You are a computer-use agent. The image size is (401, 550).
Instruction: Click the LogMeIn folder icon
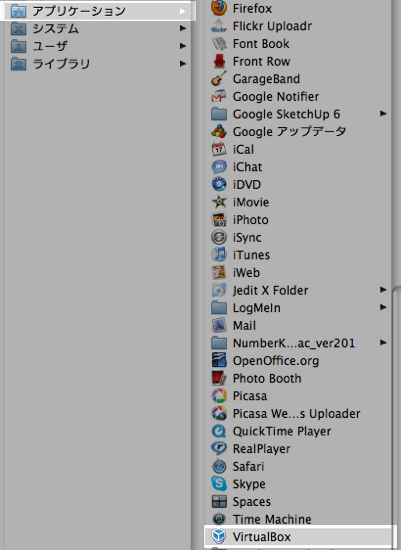point(219,308)
